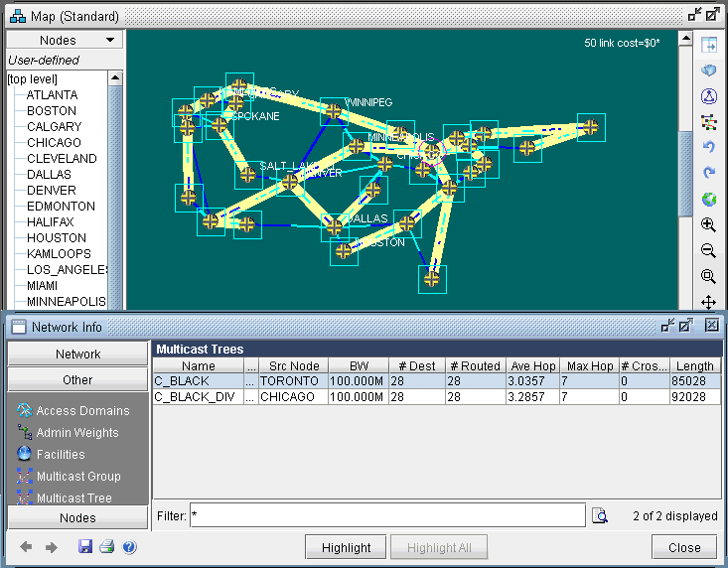Expand the Network section button

77,355
